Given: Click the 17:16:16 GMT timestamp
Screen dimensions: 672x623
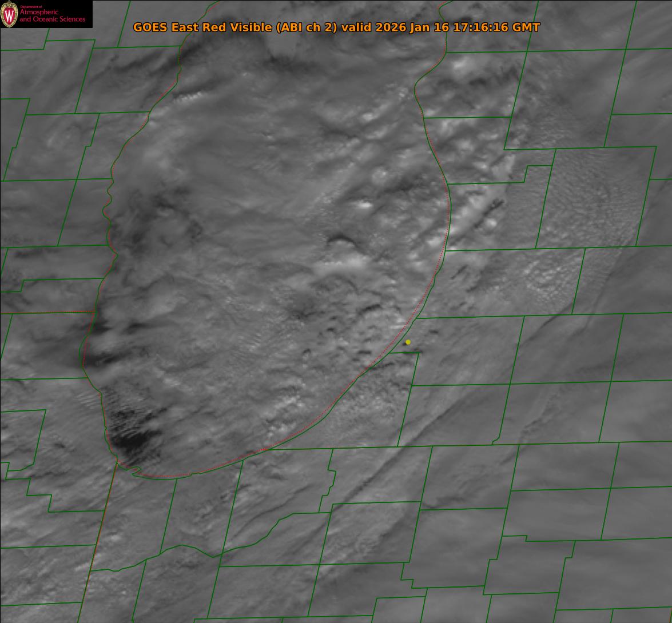Looking at the screenshot, I should (496, 27).
